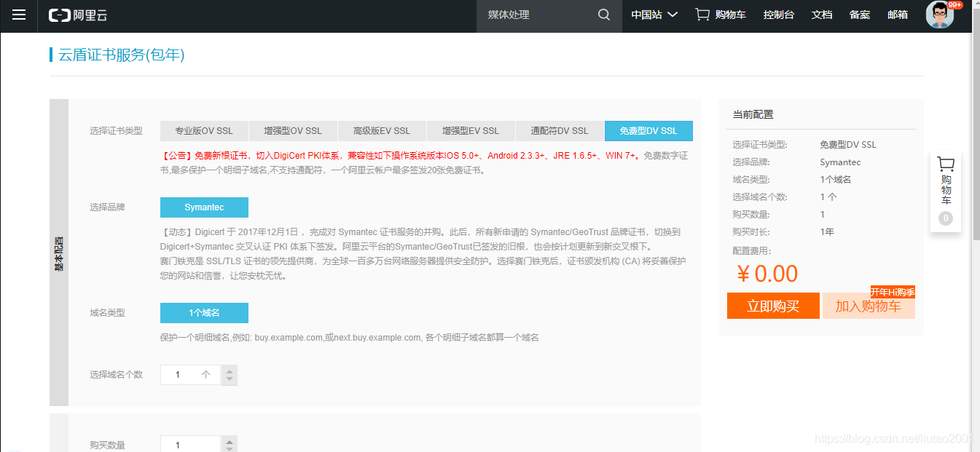This screenshot has height=452, width=980.
Task: Click the Symantec value in summary panel
Action: [x=840, y=162]
